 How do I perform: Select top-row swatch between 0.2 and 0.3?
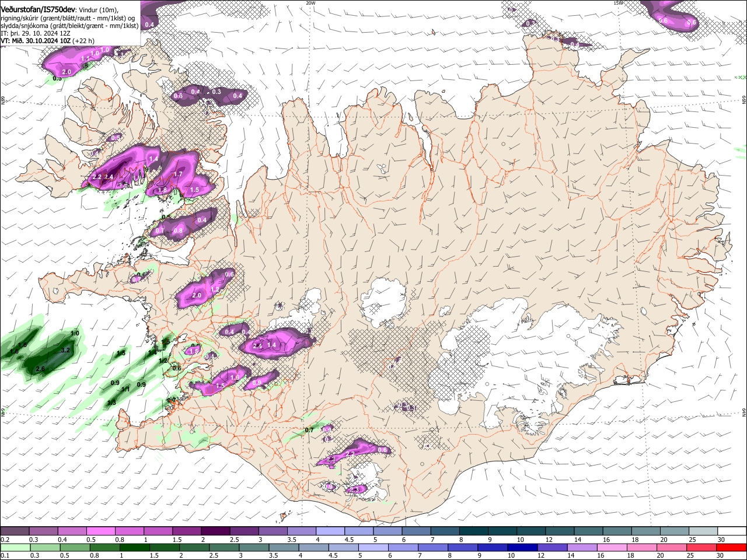click(15, 531)
